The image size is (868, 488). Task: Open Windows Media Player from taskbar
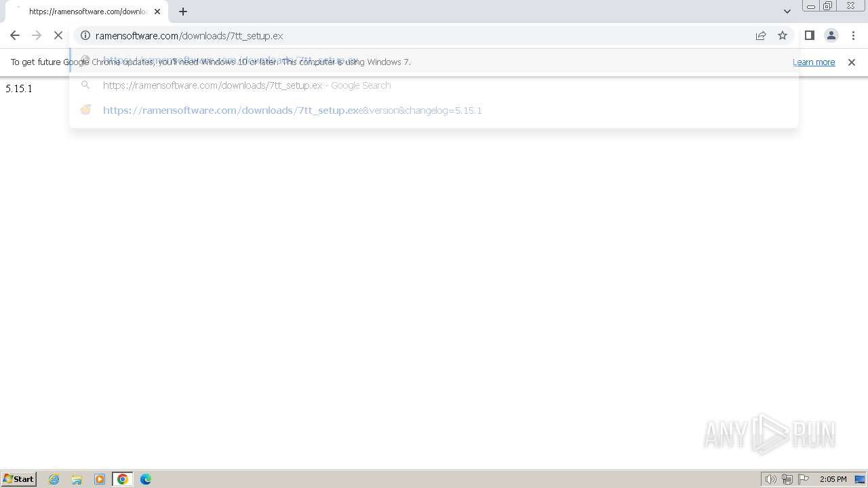100,479
